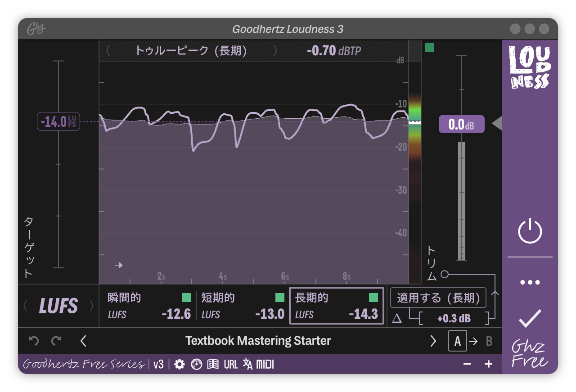Image resolution: width=576 pixels, height=392 pixels.
Task: Toggle the 瞬間的 green indicator
Action: 186,298
